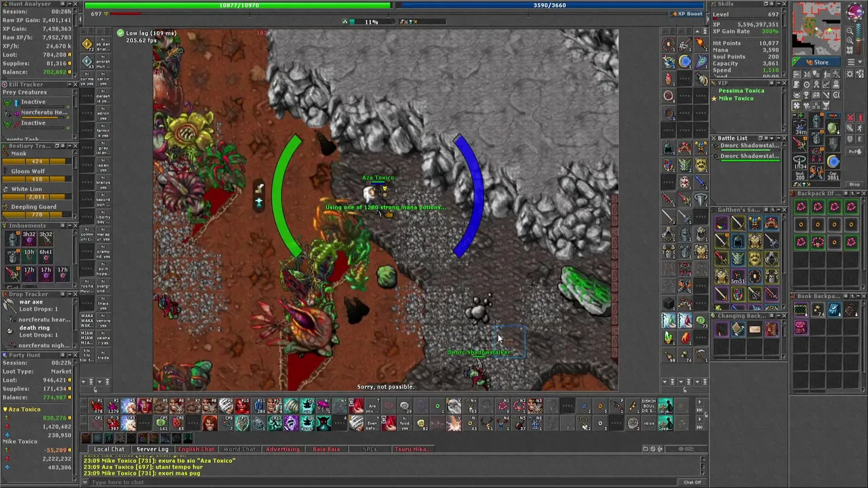Open the Tsuru Hika chat tab
Viewport: 868px width, 488px height.
click(413, 449)
